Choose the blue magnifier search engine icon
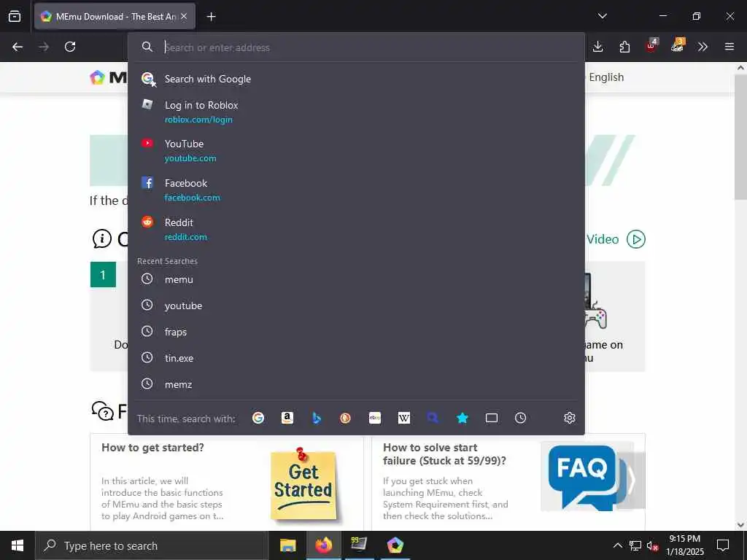747x560 pixels. tap(433, 418)
